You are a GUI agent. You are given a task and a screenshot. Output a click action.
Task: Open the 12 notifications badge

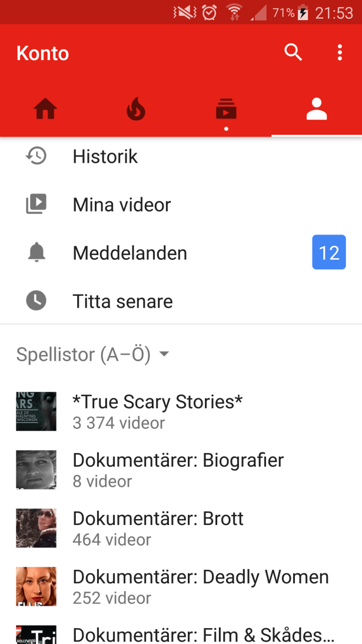(x=328, y=253)
